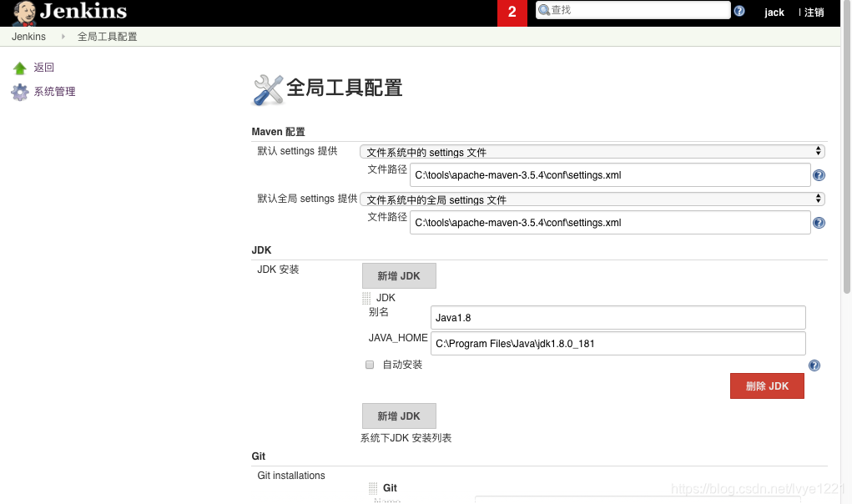Show help for default settings file path

819,175
